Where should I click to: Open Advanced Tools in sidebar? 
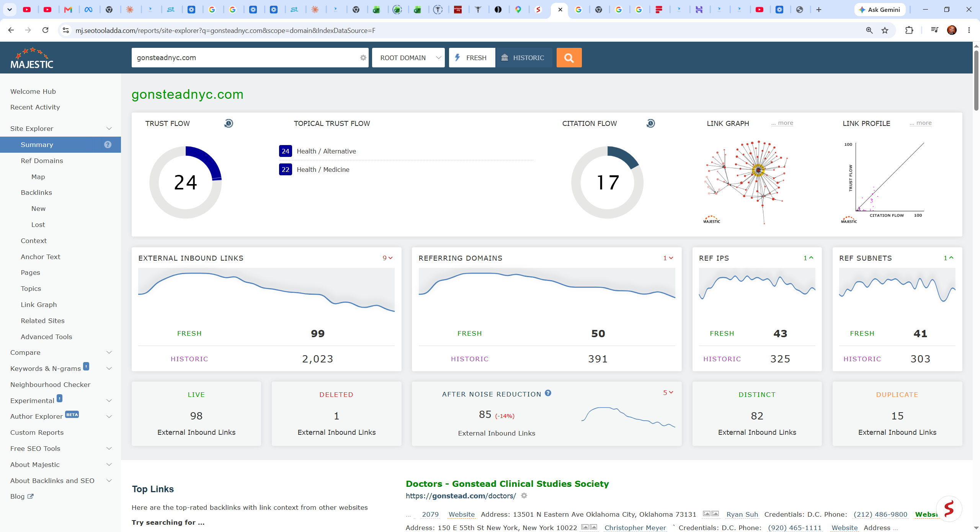point(47,337)
